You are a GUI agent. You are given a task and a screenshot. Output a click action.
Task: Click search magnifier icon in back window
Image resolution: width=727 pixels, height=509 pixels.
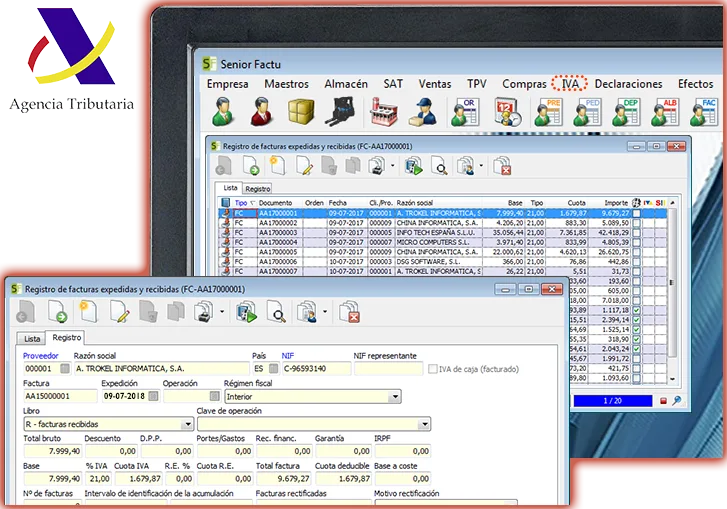[439, 165]
